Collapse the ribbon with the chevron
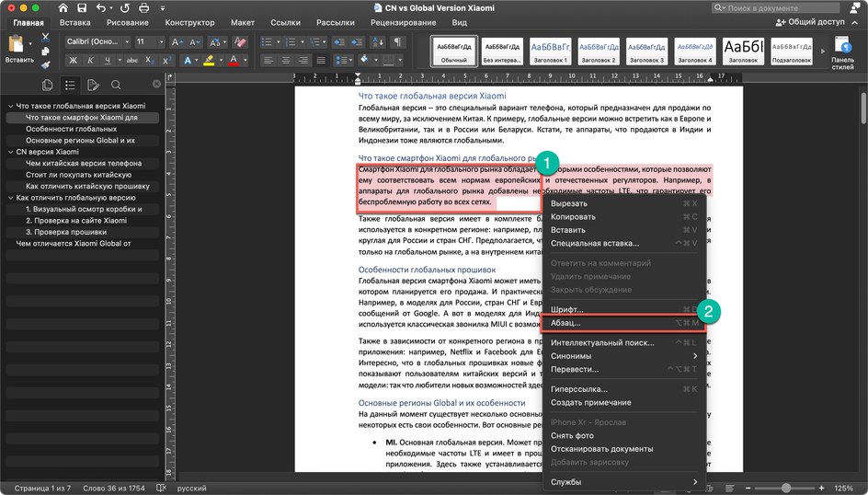 [855, 23]
